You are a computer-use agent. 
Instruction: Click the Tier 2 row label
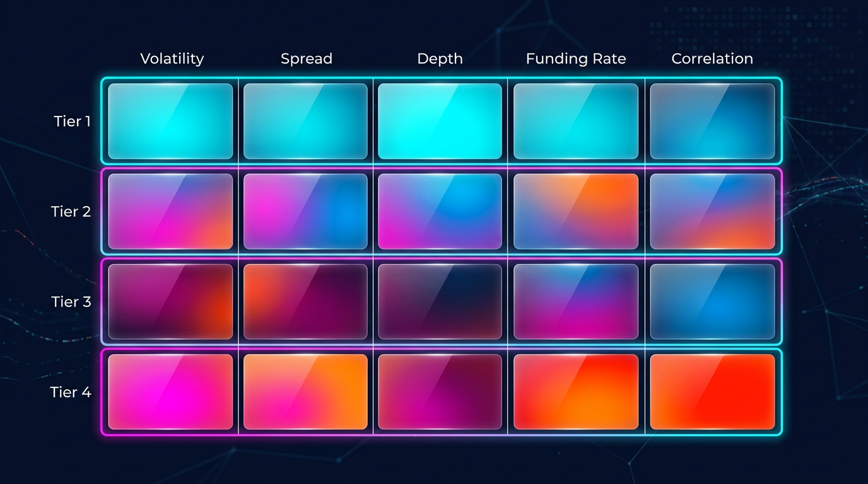coord(71,211)
